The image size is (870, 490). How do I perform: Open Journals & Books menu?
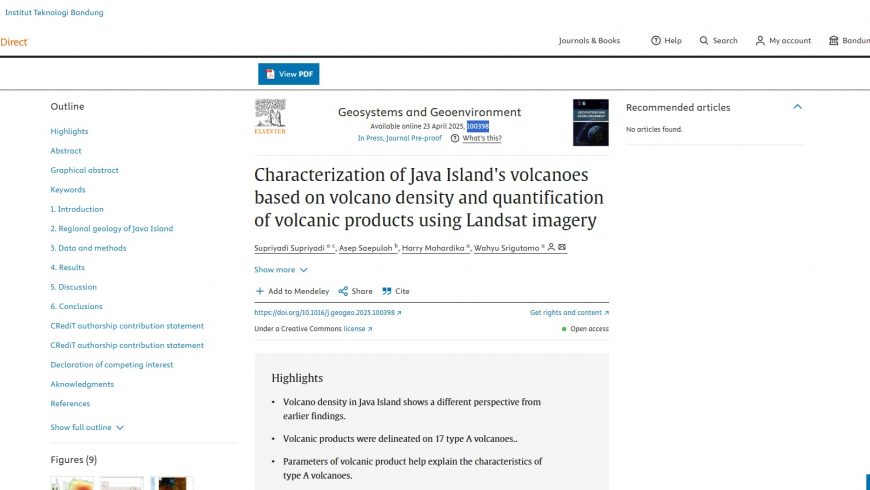point(589,41)
